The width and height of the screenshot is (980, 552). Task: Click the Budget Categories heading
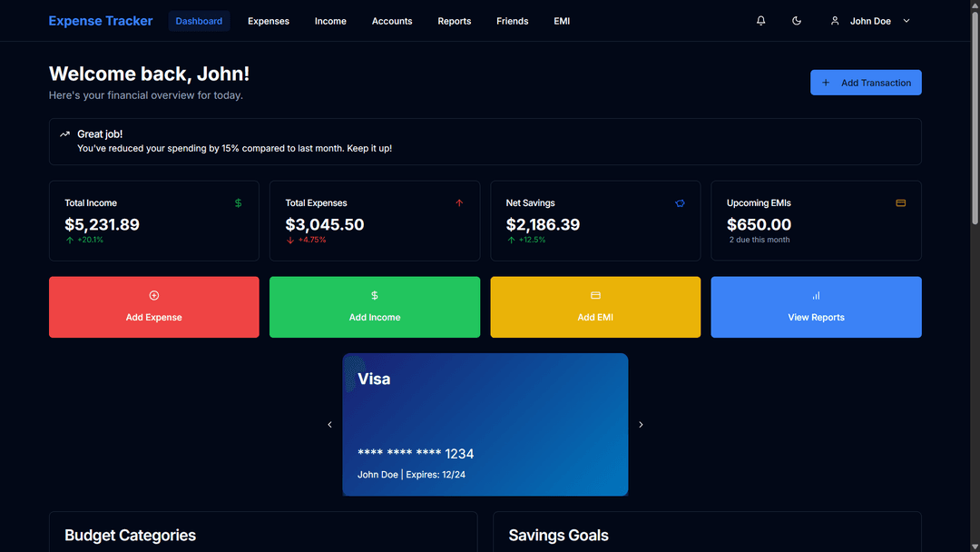click(x=130, y=535)
